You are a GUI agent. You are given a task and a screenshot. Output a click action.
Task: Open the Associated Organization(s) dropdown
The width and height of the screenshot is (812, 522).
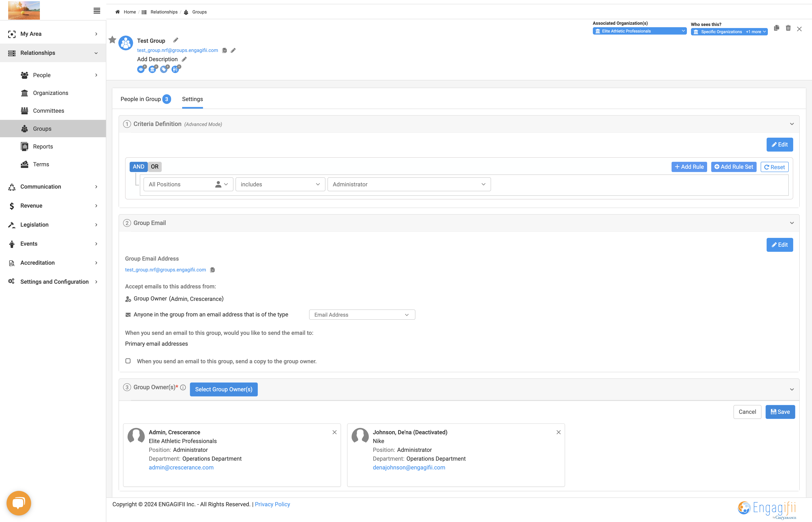click(x=640, y=31)
